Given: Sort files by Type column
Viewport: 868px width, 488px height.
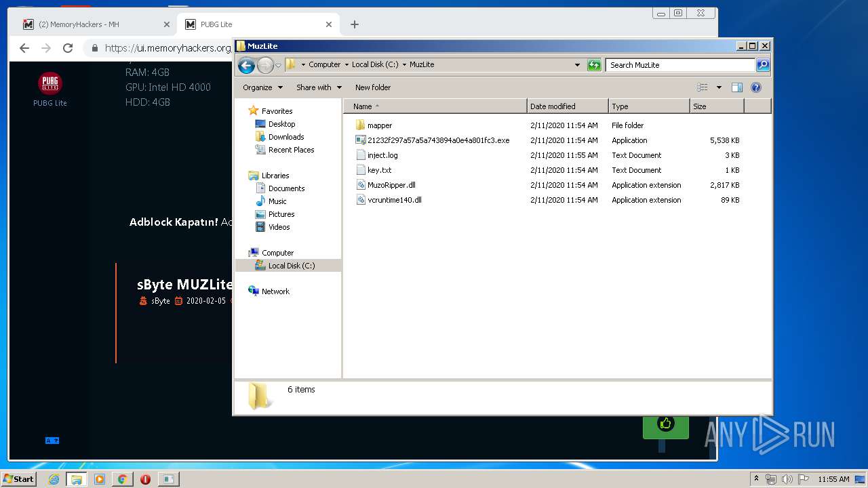Looking at the screenshot, I should [649, 106].
